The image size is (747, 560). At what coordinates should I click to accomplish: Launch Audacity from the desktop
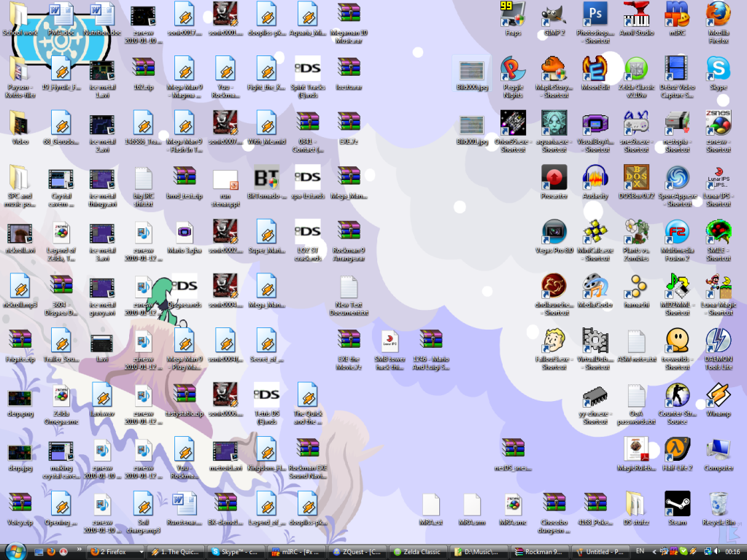[x=595, y=178]
